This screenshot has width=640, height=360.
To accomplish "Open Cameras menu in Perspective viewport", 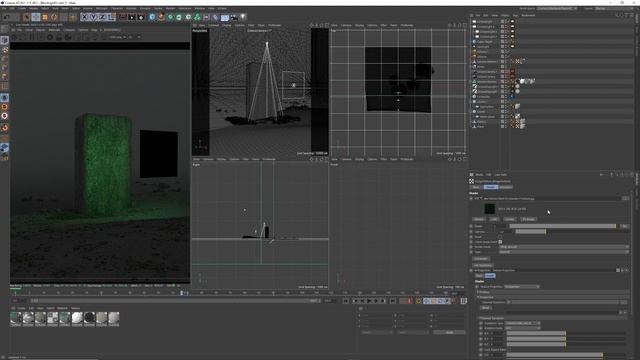I will pos(213,25).
